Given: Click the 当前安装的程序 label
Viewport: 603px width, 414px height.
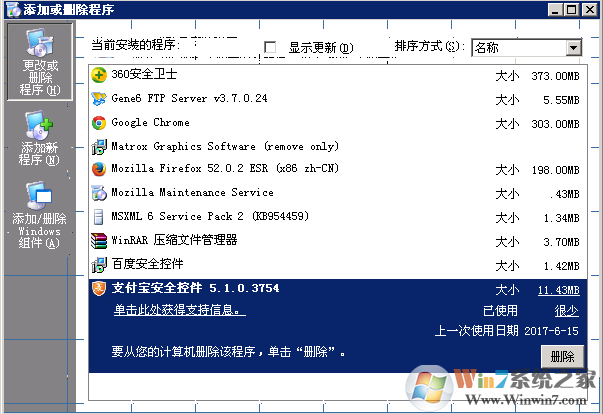Looking at the screenshot, I should [136, 45].
